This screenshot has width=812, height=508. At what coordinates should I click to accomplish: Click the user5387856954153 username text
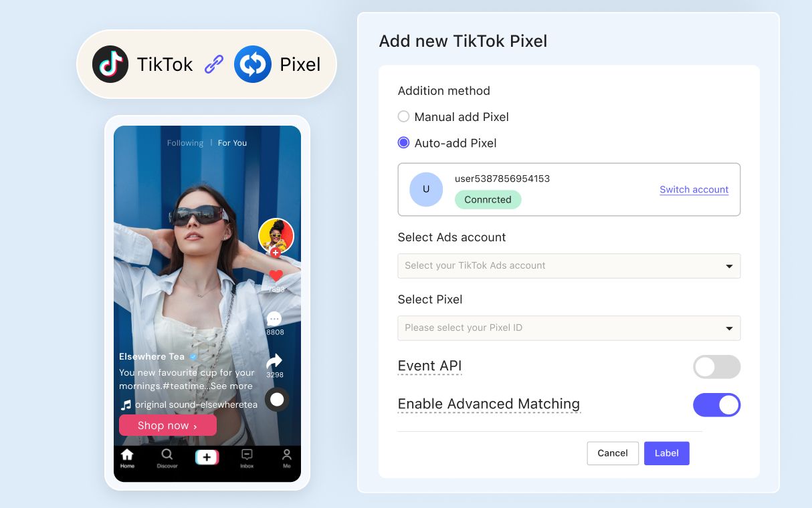coord(502,178)
